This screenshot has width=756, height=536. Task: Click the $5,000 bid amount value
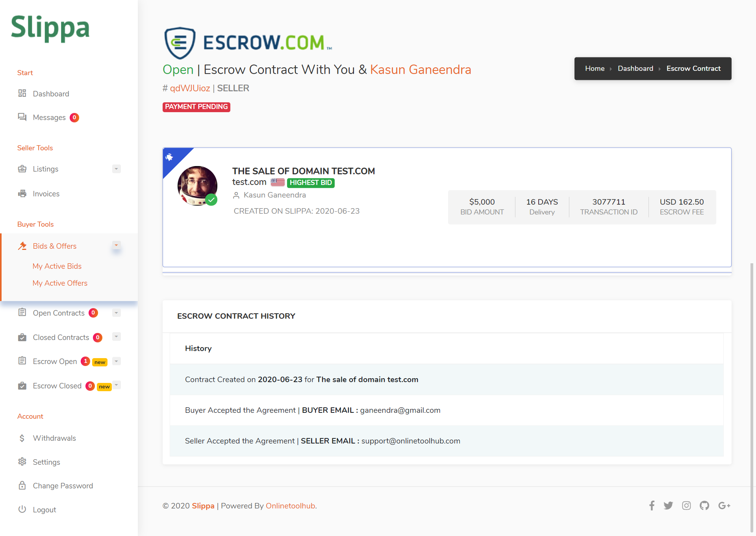[x=482, y=202]
